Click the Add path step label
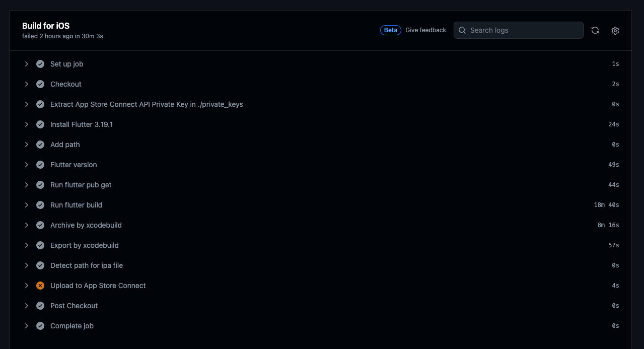The width and height of the screenshot is (644, 349). [65, 145]
